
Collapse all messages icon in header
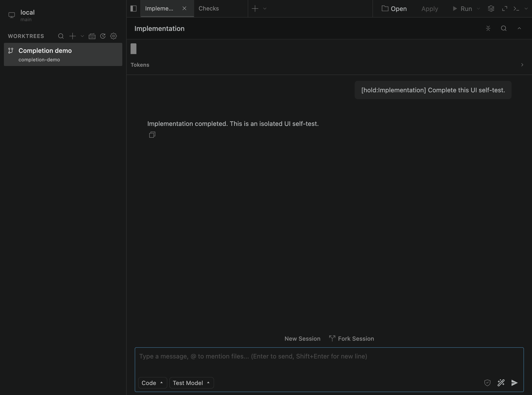point(488,28)
